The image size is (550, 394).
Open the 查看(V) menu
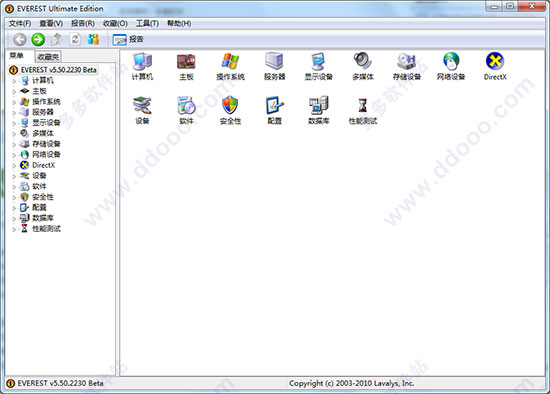click(x=51, y=23)
